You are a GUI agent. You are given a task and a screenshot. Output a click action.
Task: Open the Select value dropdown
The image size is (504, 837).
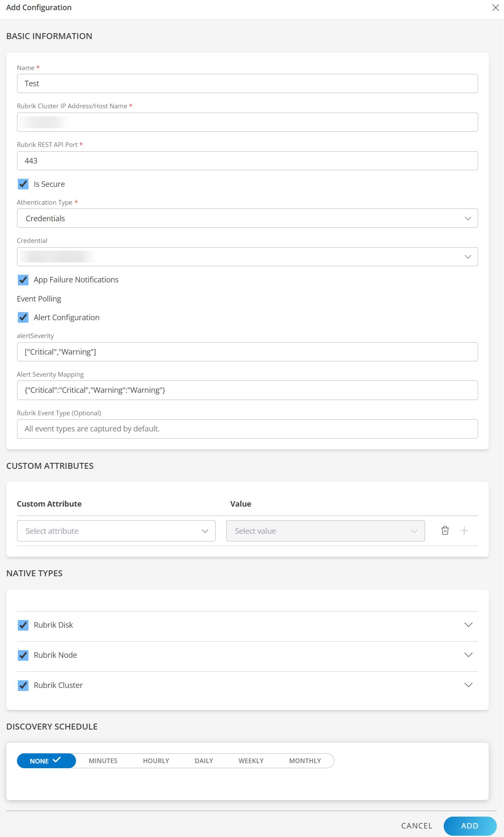[325, 531]
